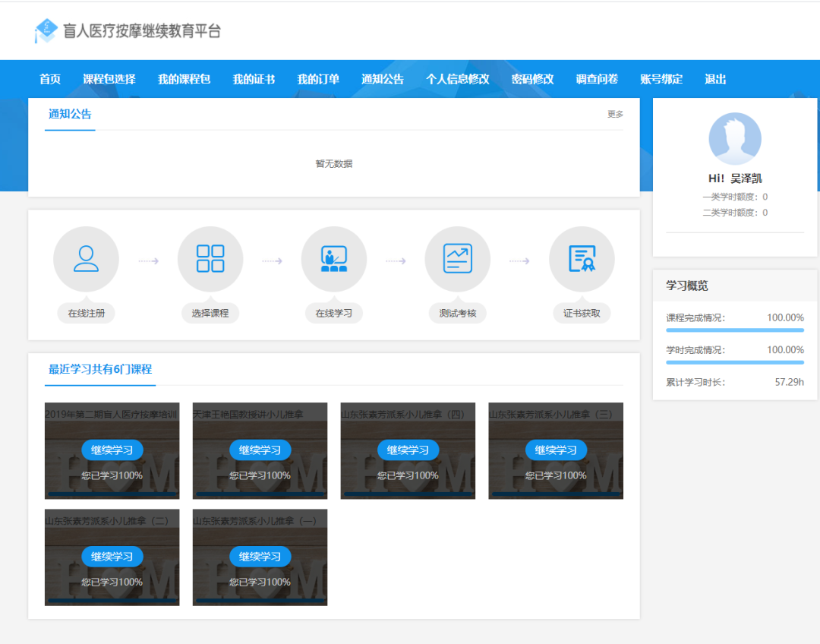Click the platform logo icon
This screenshot has width=820, height=644.
coord(46,31)
